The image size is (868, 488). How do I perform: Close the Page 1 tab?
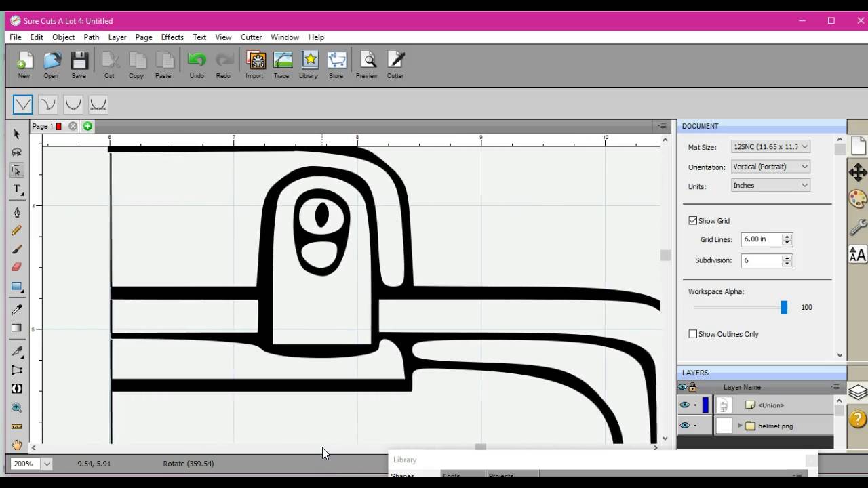[x=73, y=126]
